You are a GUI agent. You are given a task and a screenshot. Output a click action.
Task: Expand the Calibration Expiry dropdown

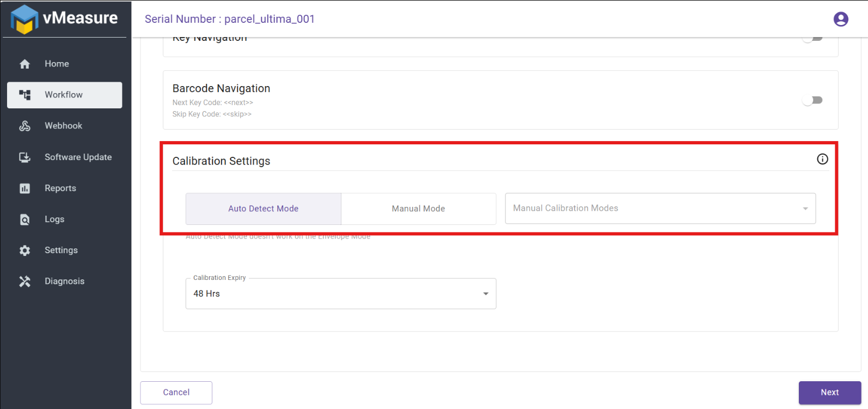340,294
